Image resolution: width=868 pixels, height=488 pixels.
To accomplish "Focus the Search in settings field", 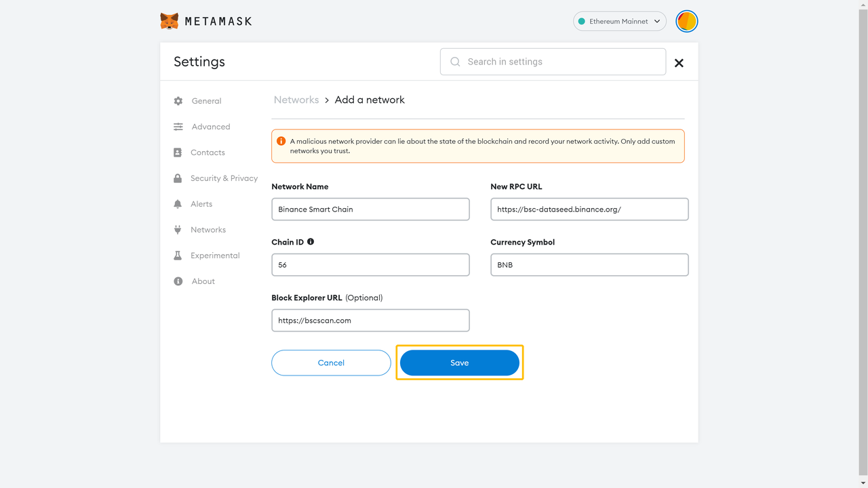I will click(x=553, y=62).
